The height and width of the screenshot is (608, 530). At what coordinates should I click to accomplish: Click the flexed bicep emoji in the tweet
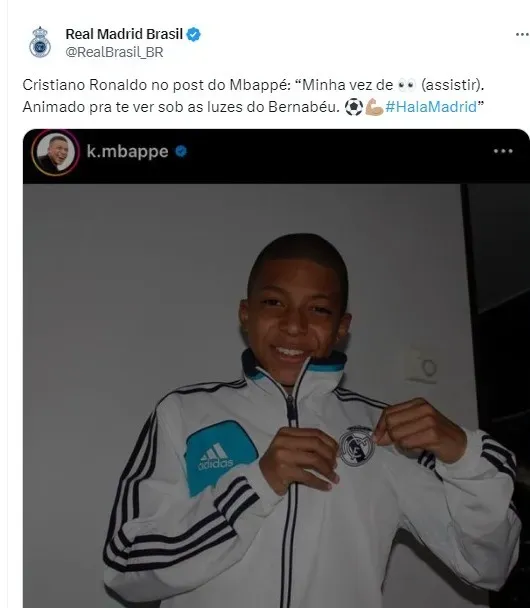coord(374,107)
